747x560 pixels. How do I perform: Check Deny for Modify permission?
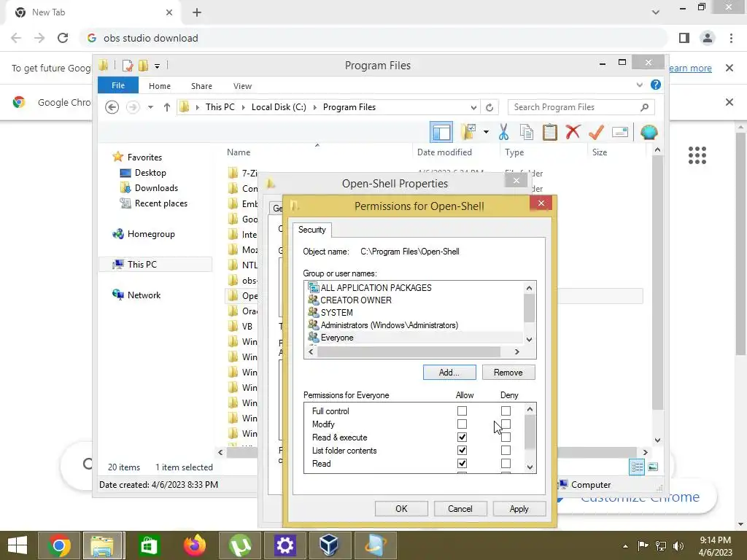pyautogui.click(x=506, y=424)
